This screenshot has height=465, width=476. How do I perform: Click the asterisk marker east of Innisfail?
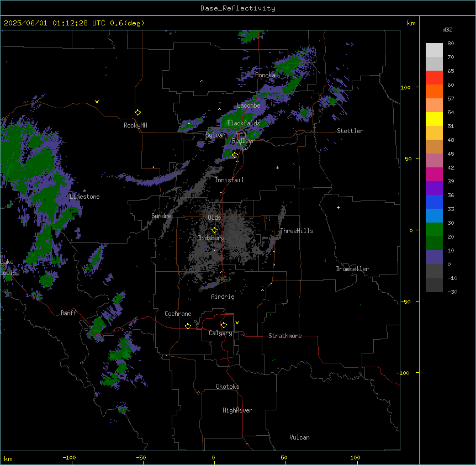277,167
